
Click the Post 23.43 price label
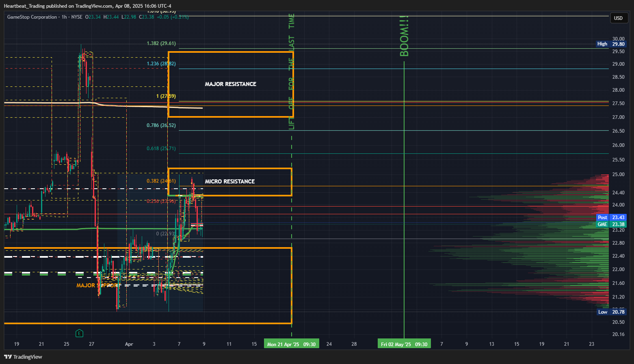point(612,218)
